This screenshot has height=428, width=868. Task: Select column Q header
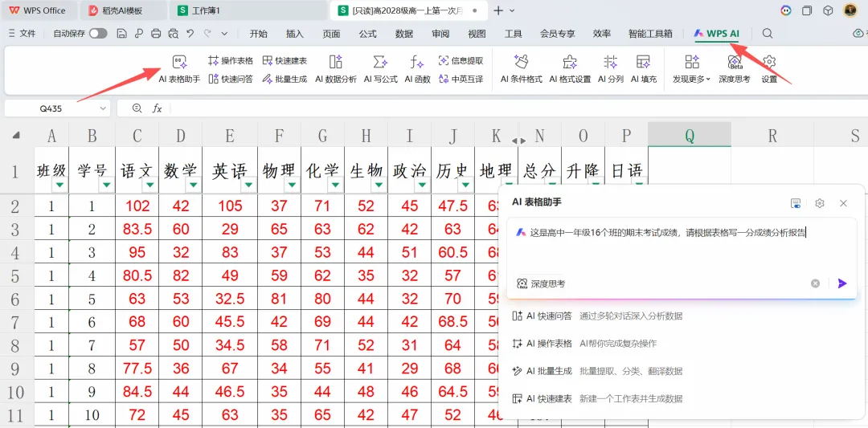(x=690, y=136)
